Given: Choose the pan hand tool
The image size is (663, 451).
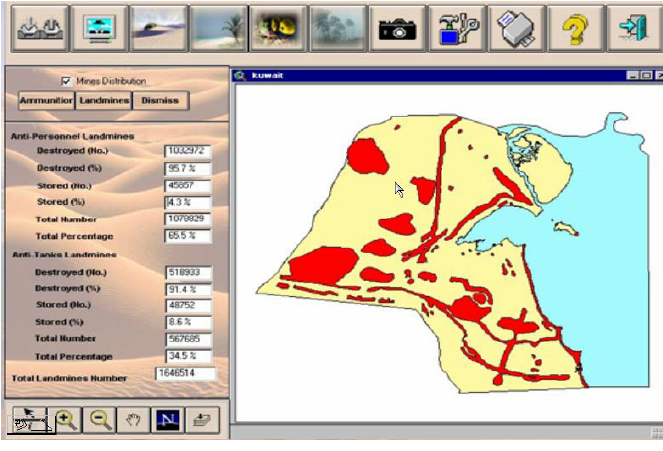Looking at the screenshot, I should coord(134,420).
